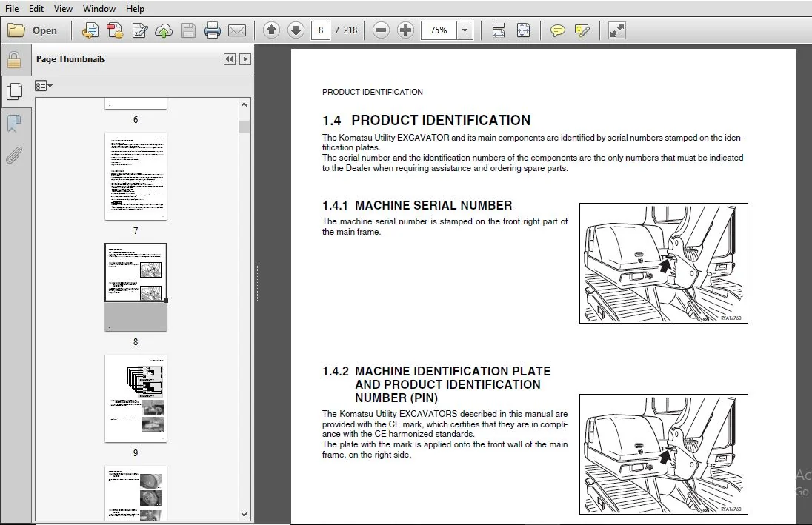This screenshot has width=812, height=525.
Task: Click the fit one full page icon
Action: (524, 30)
